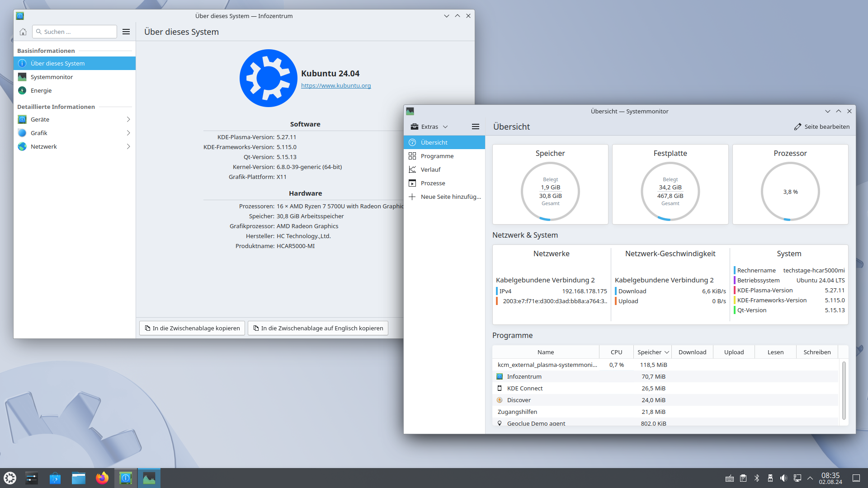Click Netzwerk globe icon in sidebar
This screenshot has height=488, width=868.
pos(22,146)
